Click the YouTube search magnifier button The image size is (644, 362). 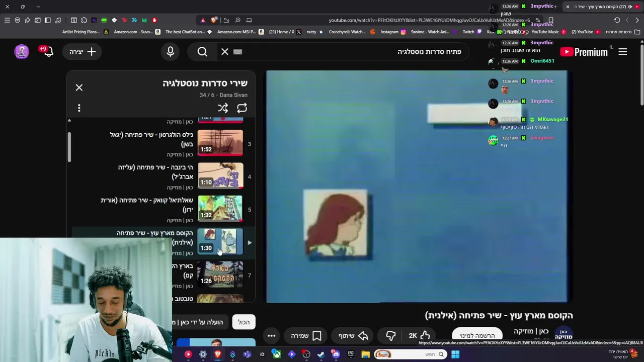(202, 52)
